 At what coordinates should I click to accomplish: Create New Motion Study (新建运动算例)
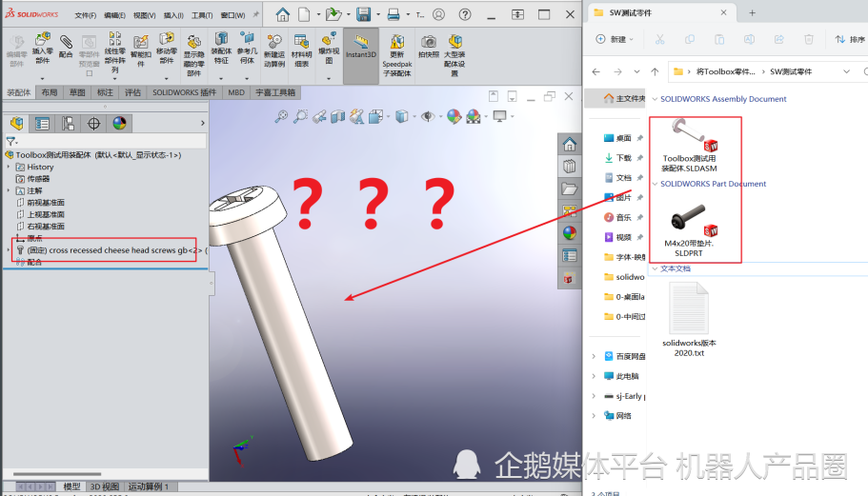click(x=274, y=50)
